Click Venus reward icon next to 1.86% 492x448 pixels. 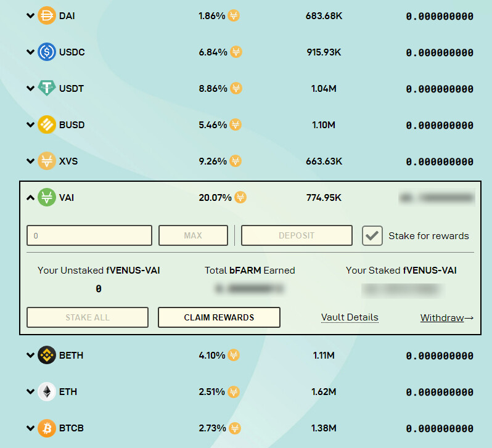234,15
